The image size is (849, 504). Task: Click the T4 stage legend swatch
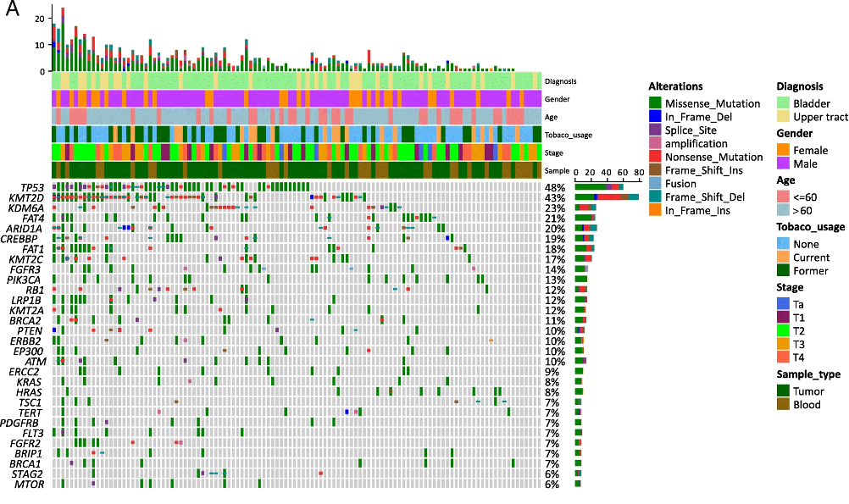coord(783,357)
